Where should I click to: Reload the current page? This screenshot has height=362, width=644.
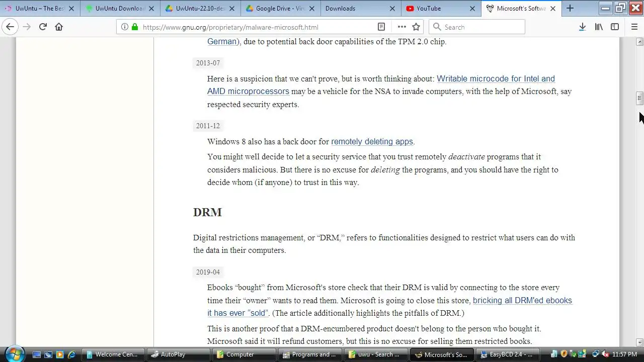pos(43,27)
